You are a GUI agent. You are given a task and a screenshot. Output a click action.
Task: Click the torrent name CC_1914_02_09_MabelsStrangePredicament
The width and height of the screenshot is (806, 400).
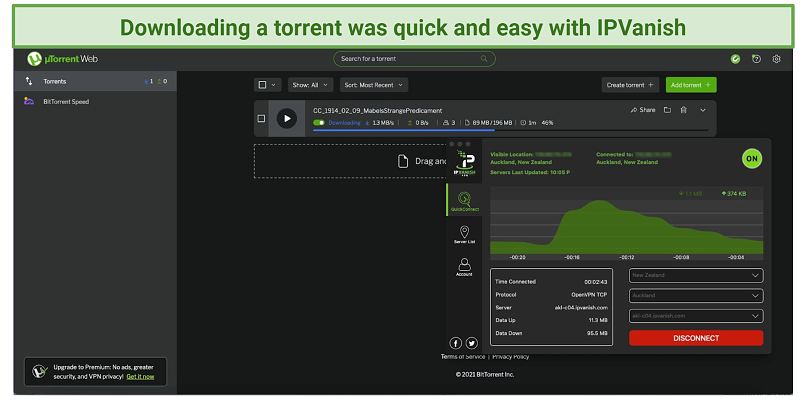(377, 111)
